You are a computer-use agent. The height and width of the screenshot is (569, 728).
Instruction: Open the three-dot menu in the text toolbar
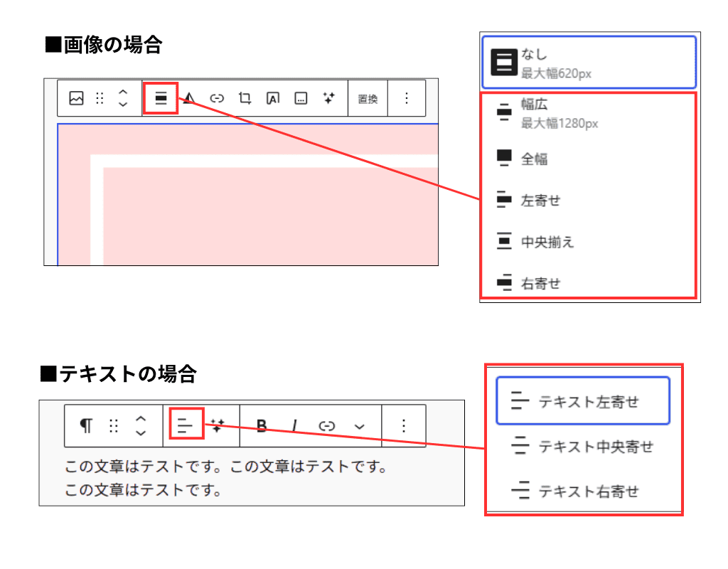coord(403,425)
